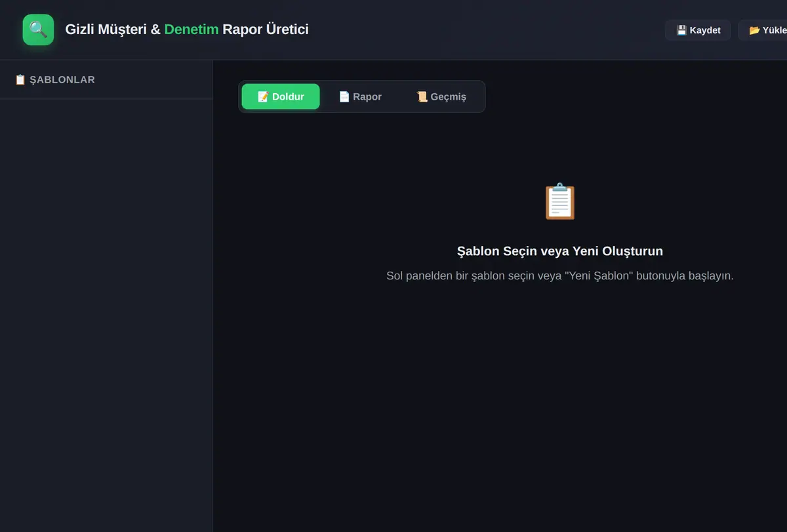Select the Geçmiş tab
This screenshot has width=787, height=532.
441,96
